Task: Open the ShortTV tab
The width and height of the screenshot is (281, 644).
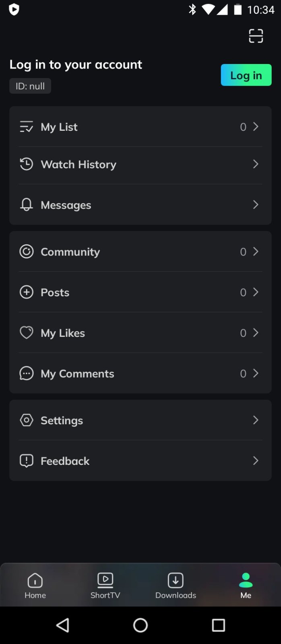Action: point(105,586)
